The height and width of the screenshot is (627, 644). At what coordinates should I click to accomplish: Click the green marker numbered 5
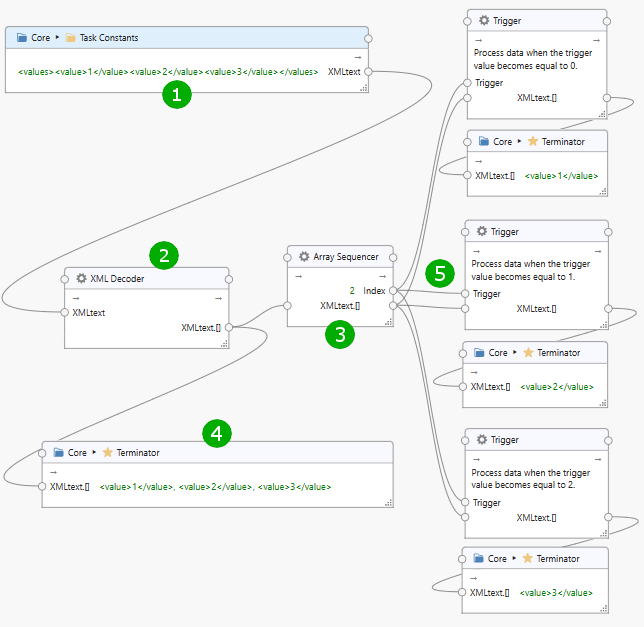coord(438,273)
